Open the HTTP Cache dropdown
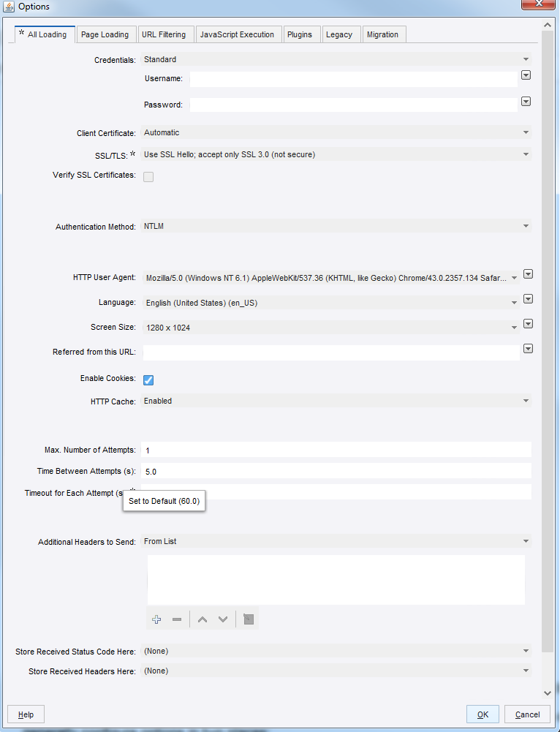Image resolution: width=560 pixels, height=732 pixels. (x=526, y=401)
